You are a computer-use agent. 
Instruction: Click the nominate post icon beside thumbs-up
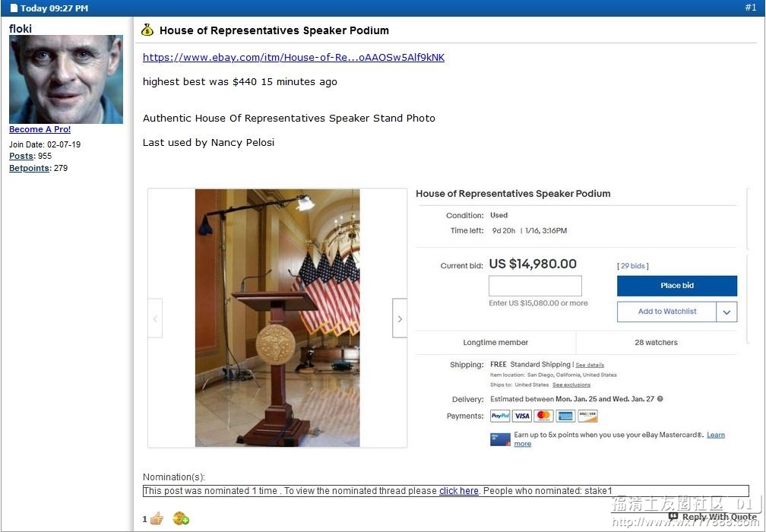click(181, 518)
